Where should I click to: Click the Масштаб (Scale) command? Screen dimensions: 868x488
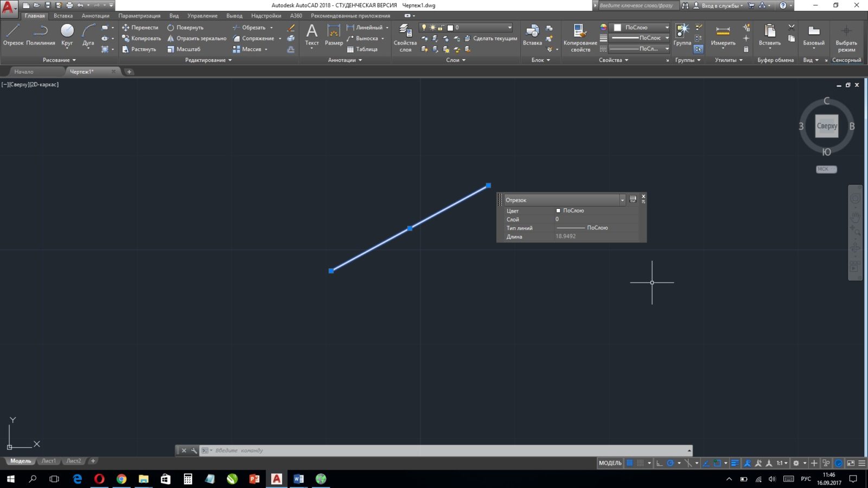click(184, 49)
